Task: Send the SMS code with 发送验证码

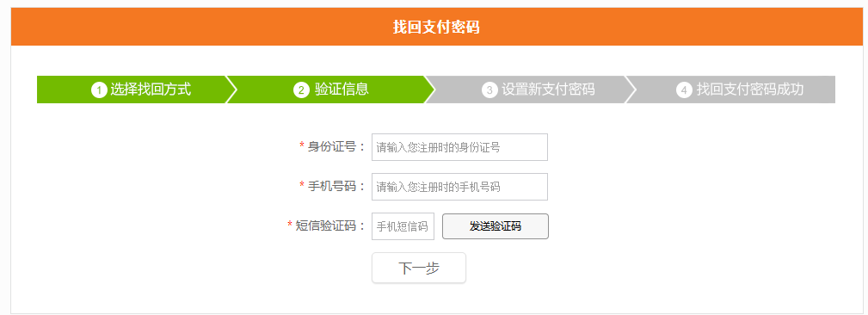Action: pyautogui.click(x=496, y=226)
